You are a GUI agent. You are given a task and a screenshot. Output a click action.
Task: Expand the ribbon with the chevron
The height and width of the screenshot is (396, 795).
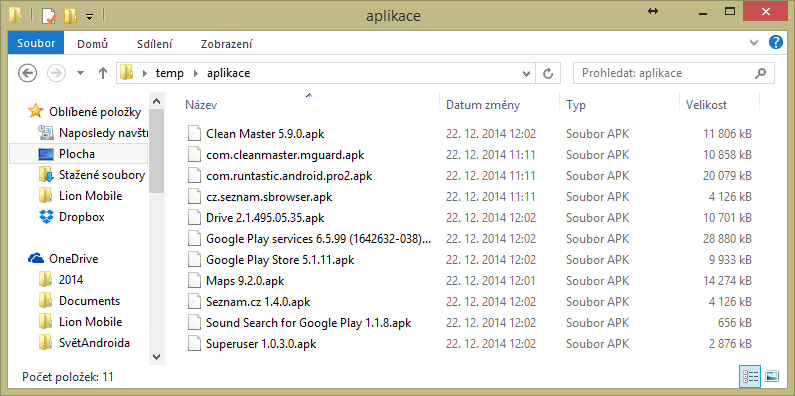click(x=754, y=42)
